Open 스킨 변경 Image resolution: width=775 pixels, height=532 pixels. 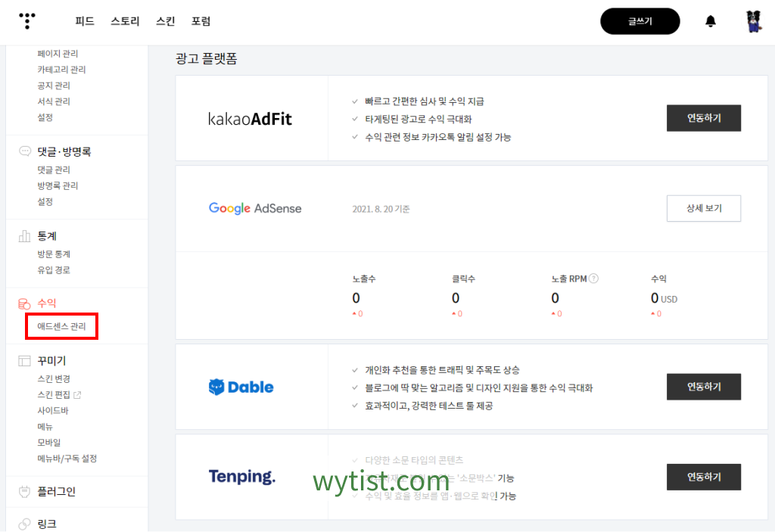(x=54, y=378)
